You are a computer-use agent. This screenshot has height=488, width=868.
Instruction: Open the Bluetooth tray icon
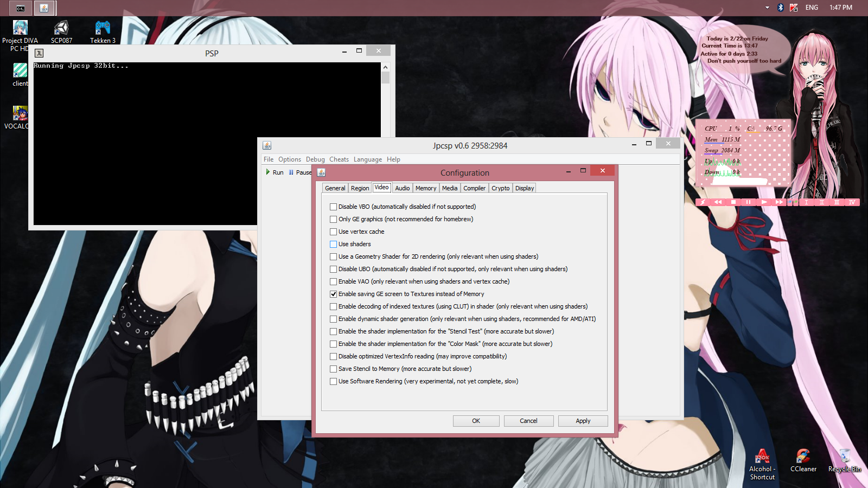coord(781,8)
